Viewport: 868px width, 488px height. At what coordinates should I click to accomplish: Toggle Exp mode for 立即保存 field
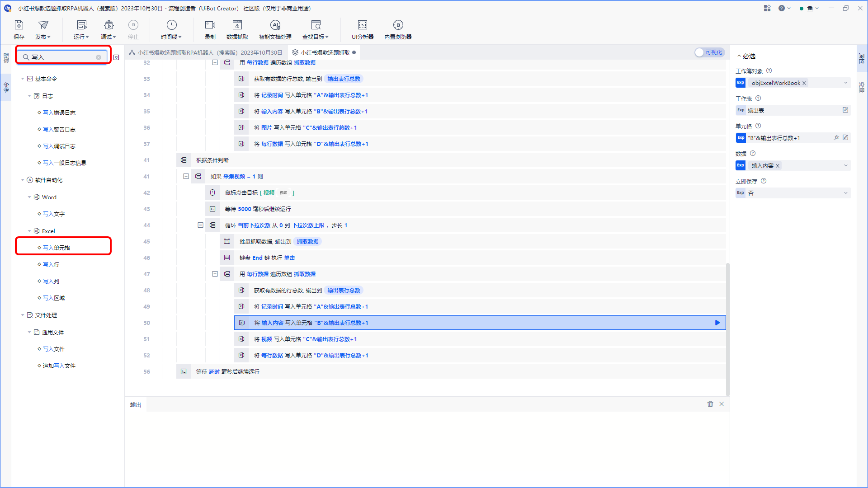pos(741,193)
